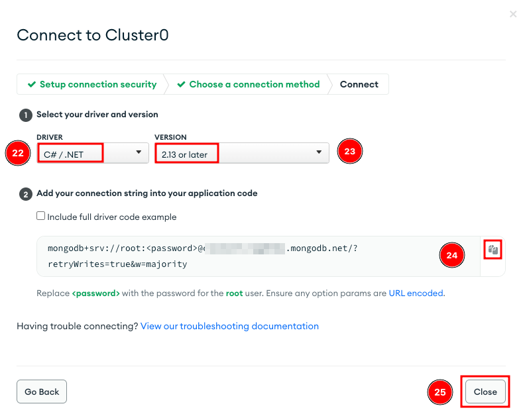Click the Version dropdown arrow
The image size is (523, 420).
(x=319, y=152)
